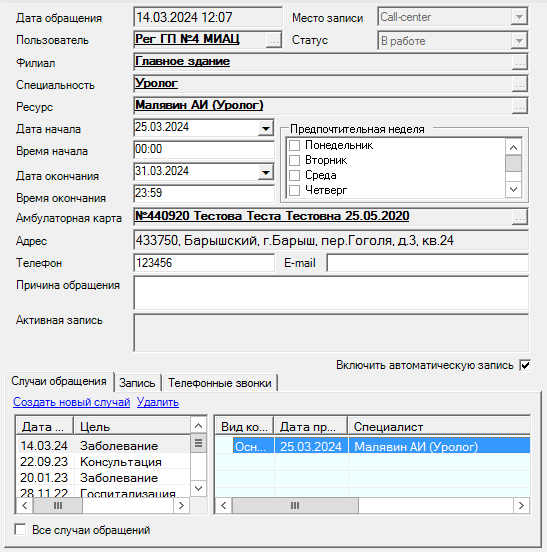Click the Осн... cell in the specialist table
The image size is (547, 552).
(x=253, y=446)
